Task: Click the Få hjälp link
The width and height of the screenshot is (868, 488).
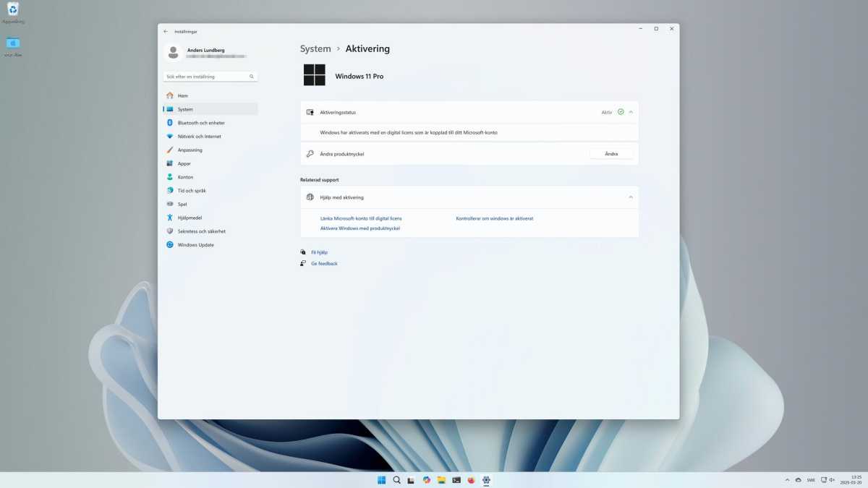Action: point(319,252)
